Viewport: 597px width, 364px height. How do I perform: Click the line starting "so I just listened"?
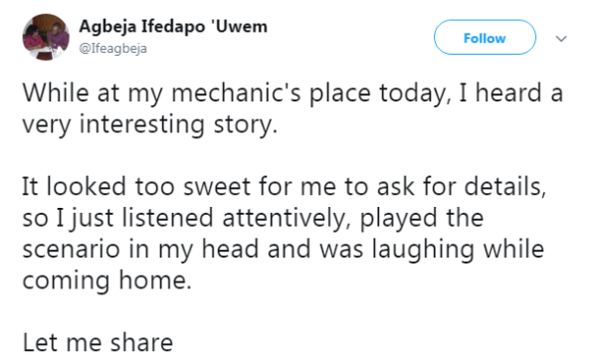coord(253,219)
